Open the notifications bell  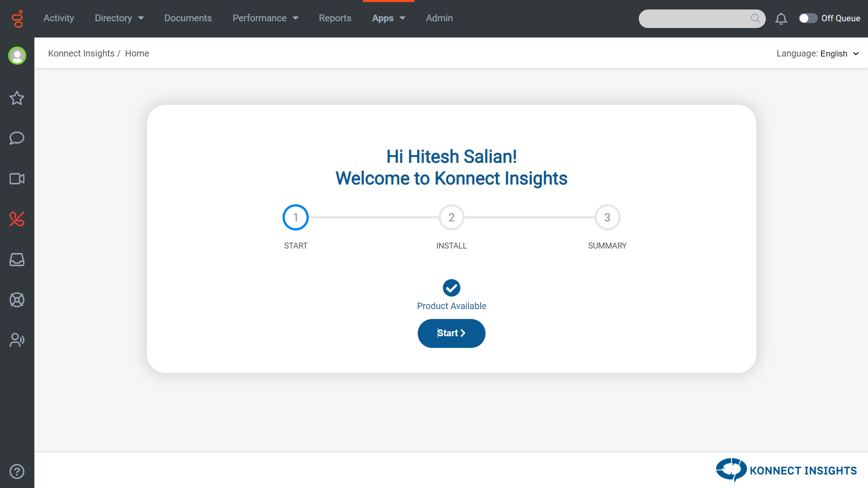[x=781, y=19]
